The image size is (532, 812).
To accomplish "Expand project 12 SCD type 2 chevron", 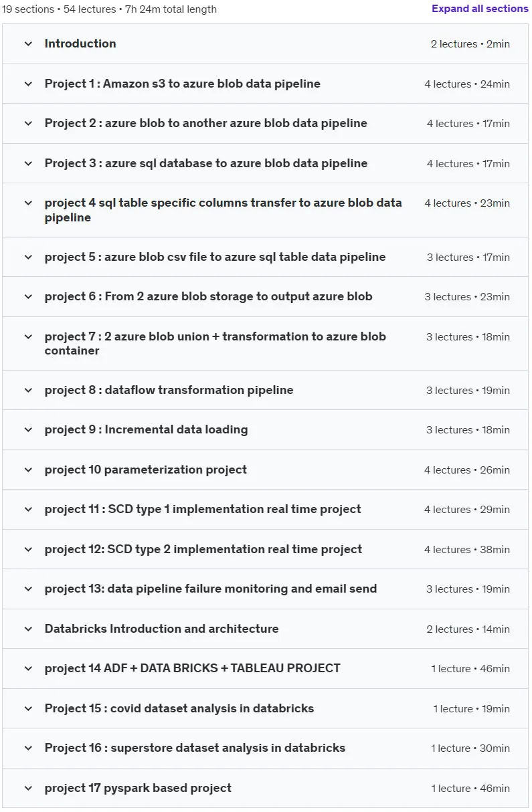I will [28, 549].
